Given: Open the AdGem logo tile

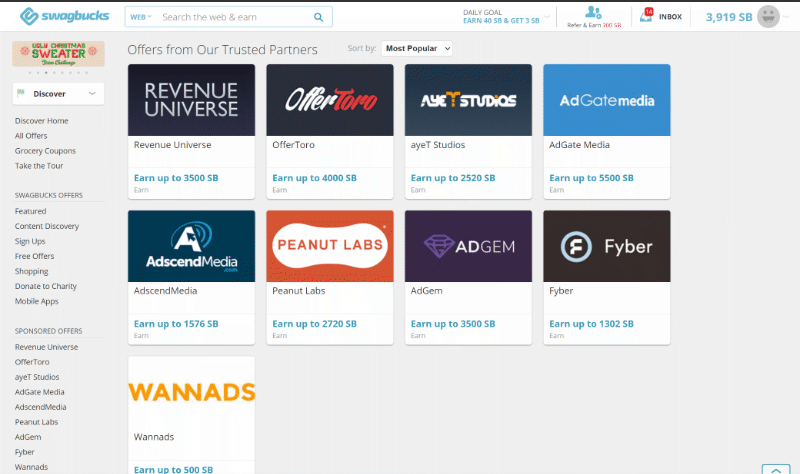Looking at the screenshot, I should point(468,246).
